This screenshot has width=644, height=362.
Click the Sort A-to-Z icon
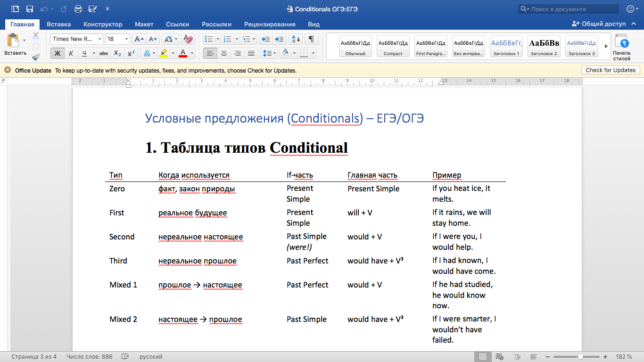tap(295, 39)
